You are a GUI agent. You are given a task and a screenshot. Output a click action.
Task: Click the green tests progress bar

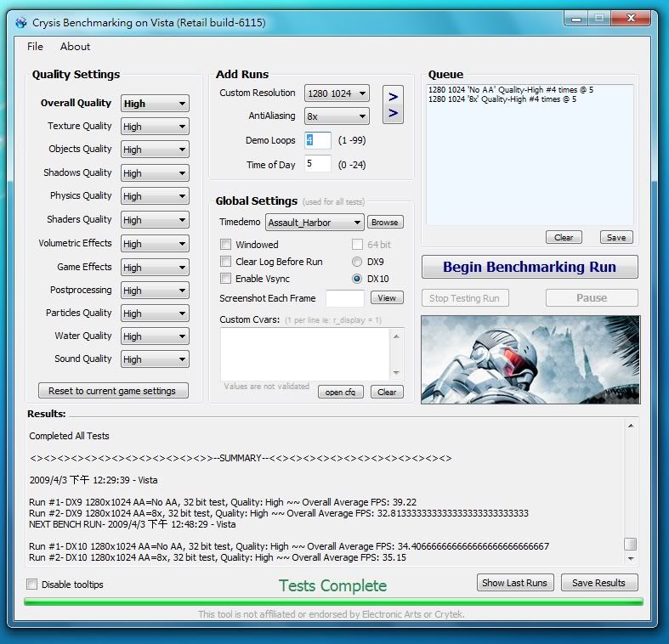pyautogui.click(x=333, y=602)
